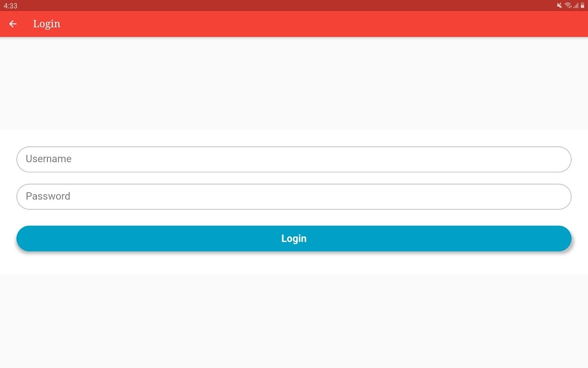Screen dimensions: 588x368
Task: Tap the cellular signal bars icon
Action: (x=576, y=6)
